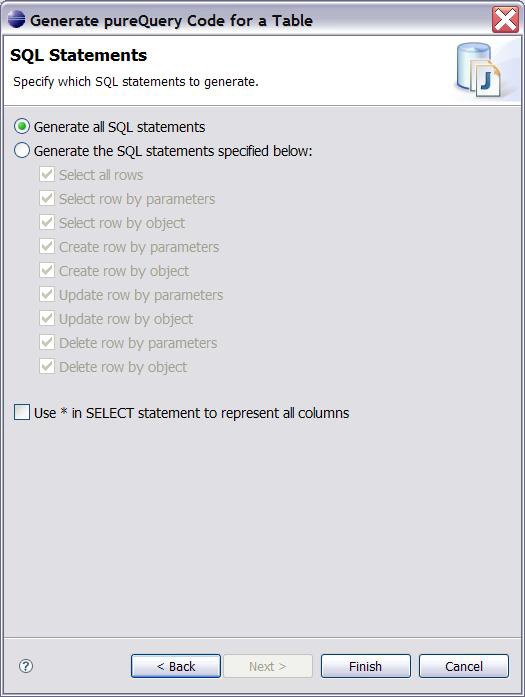Close the dialog with the red X
Image resolution: width=525 pixels, height=697 pixels.
(x=505, y=20)
